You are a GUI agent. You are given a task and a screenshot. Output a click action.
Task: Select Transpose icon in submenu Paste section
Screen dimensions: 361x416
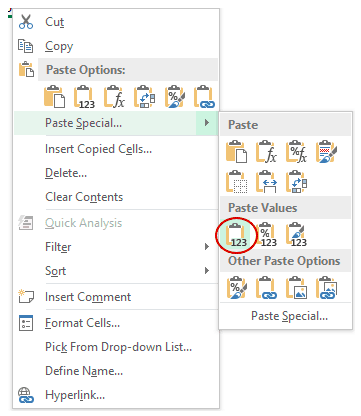[x=296, y=182]
